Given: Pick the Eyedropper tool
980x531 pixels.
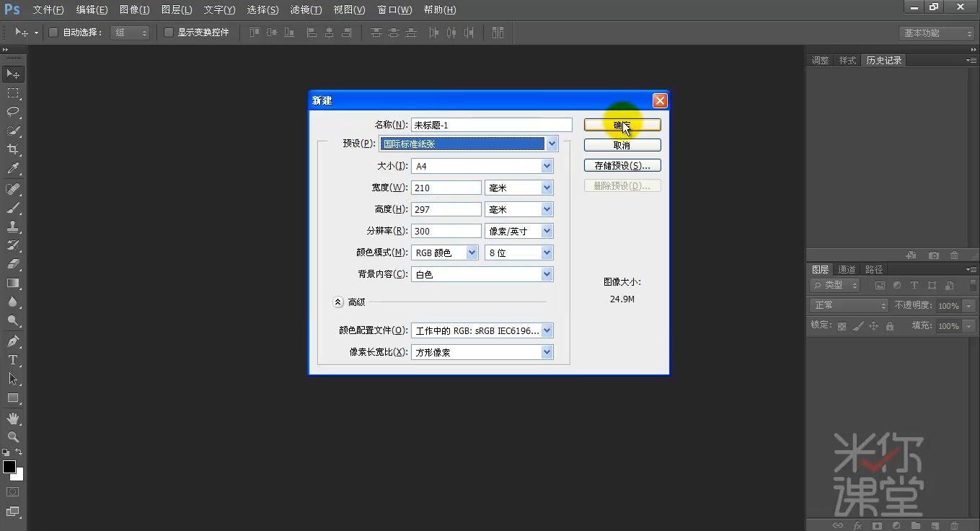Looking at the screenshot, I should point(13,168).
